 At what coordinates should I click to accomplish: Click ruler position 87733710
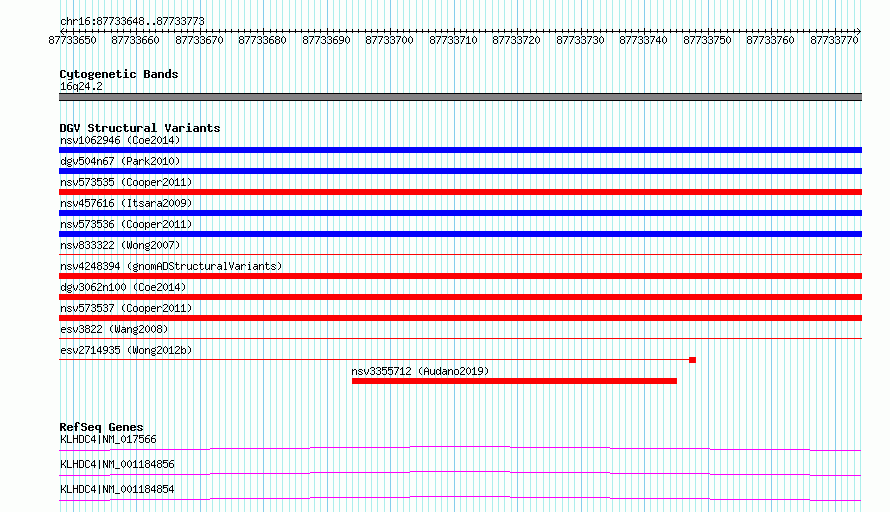coord(454,40)
